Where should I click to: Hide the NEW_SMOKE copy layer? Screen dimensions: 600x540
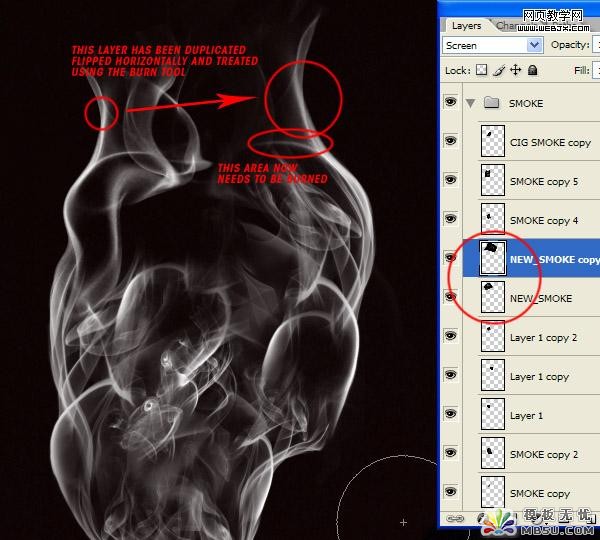click(x=450, y=258)
